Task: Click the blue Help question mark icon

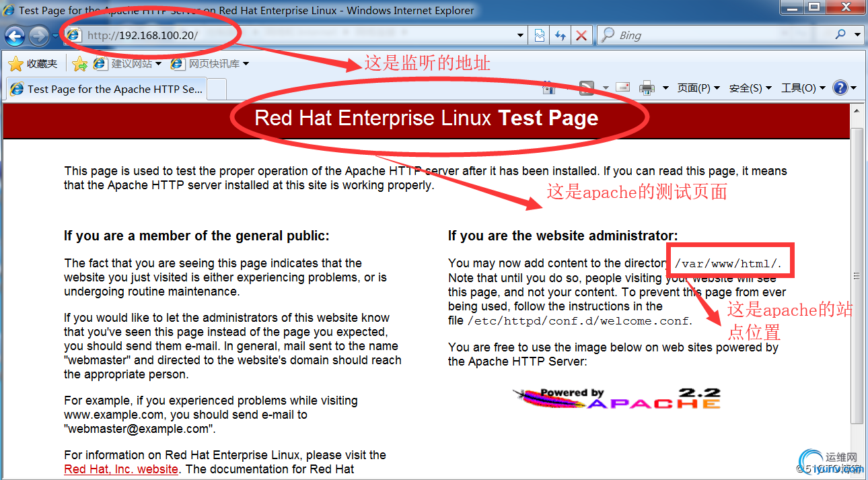Action: 840,88
